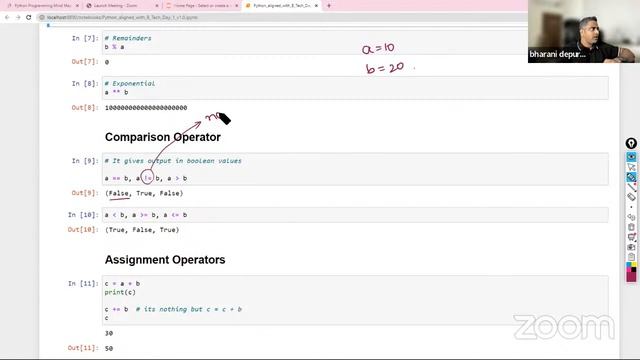Click the current magenta color swatch

coord(631,277)
